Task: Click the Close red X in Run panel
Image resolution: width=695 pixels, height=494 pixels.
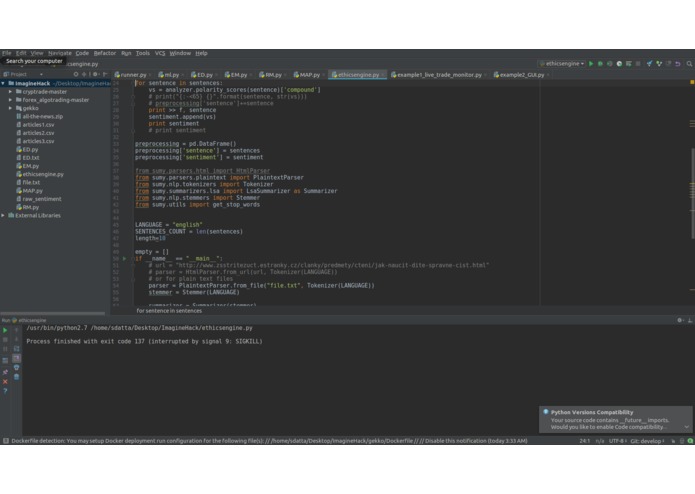Action: click(5, 381)
